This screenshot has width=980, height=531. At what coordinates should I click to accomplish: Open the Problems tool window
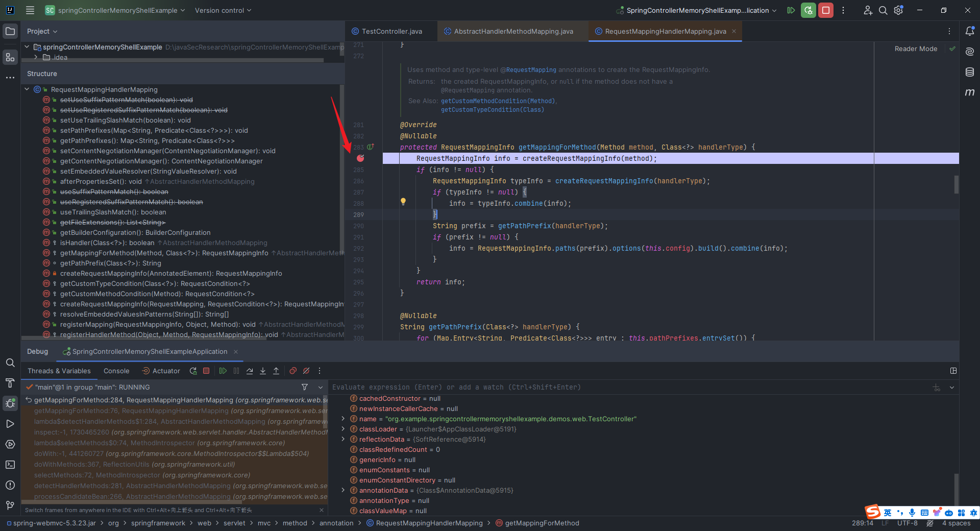(10, 485)
